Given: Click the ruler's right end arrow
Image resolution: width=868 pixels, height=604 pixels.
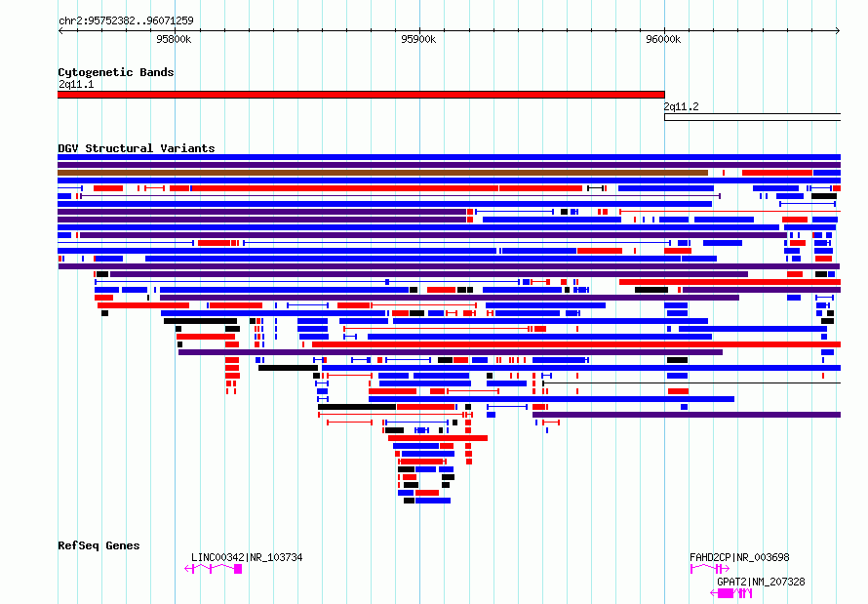Looking at the screenshot, I should click(838, 30).
